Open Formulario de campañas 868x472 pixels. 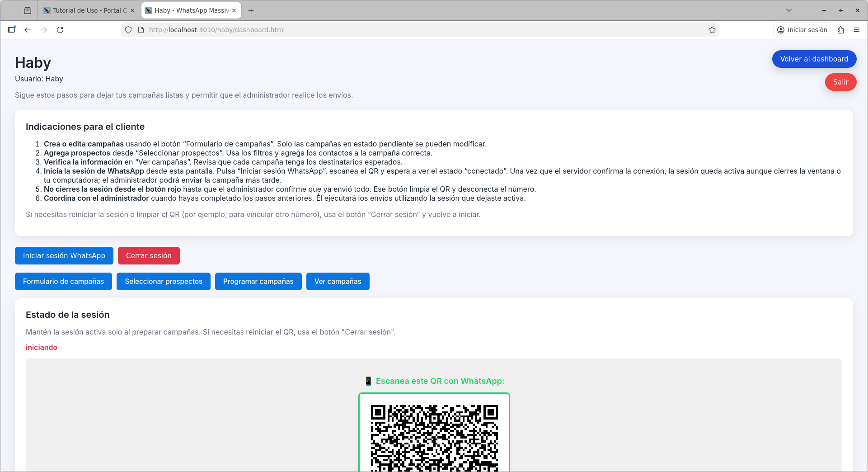click(63, 281)
